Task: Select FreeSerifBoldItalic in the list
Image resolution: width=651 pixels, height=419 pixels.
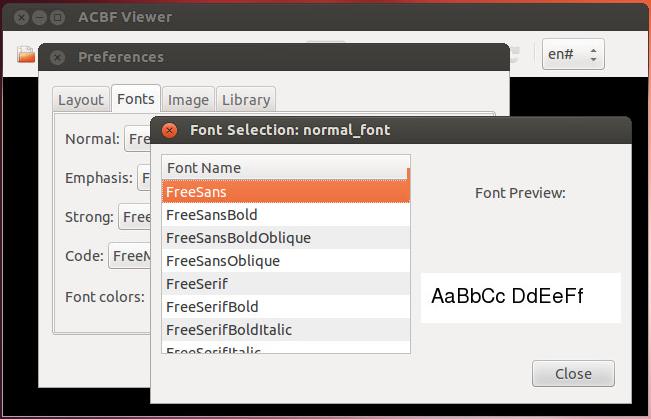Action: 286,330
